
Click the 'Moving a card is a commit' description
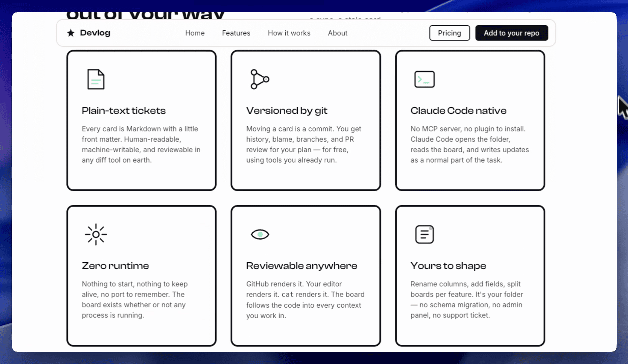(304, 144)
